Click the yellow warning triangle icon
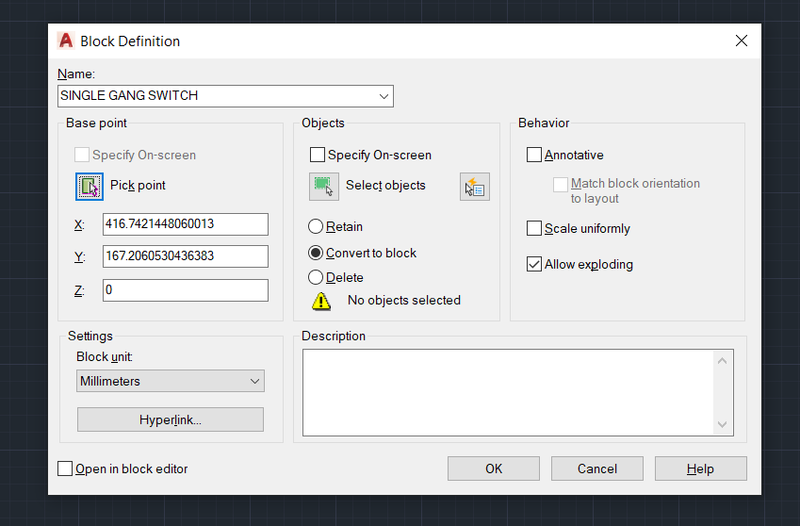The image size is (800, 526). click(x=321, y=301)
